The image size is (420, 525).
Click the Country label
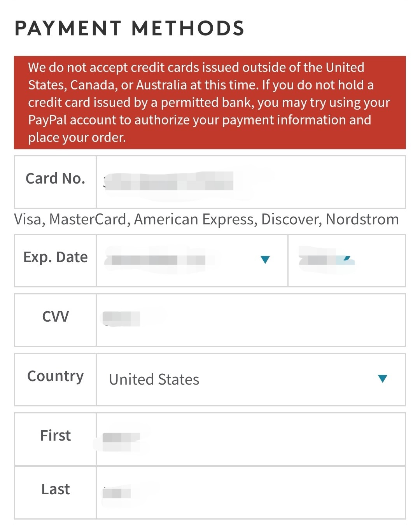[55, 376]
